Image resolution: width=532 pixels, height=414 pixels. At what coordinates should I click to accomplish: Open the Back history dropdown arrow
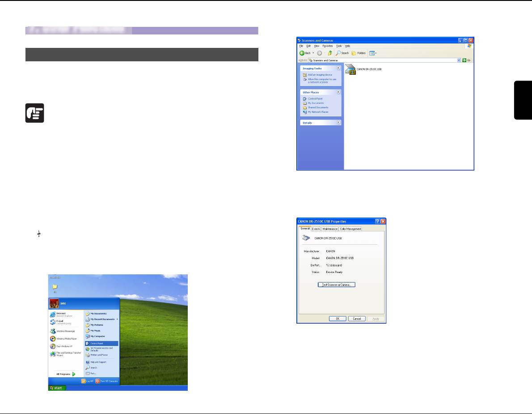click(313, 53)
